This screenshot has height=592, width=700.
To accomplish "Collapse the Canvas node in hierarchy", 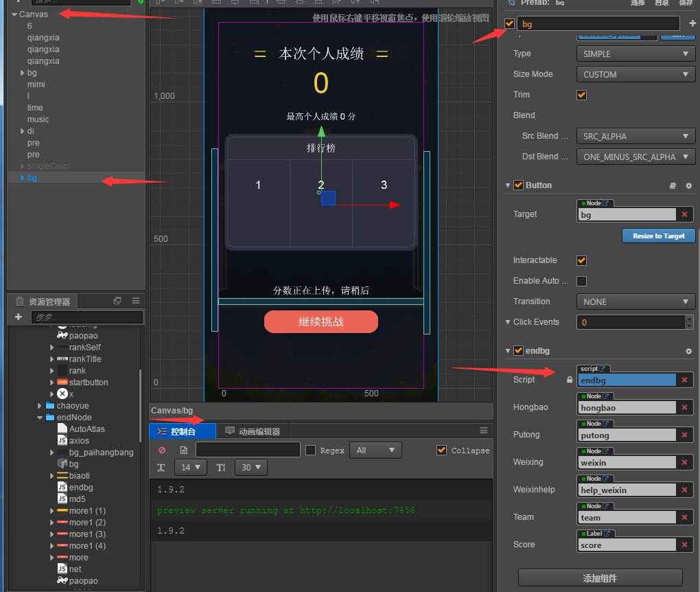I will [x=14, y=14].
